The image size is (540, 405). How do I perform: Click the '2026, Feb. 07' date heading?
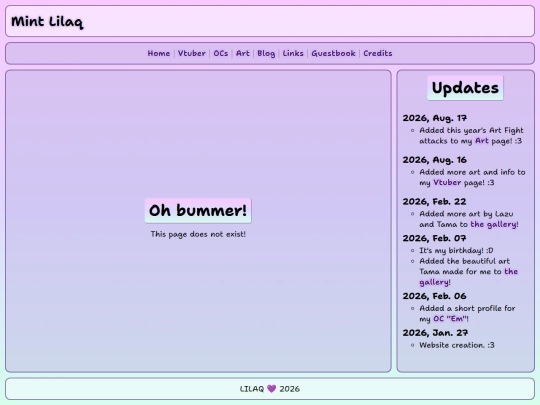point(434,238)
